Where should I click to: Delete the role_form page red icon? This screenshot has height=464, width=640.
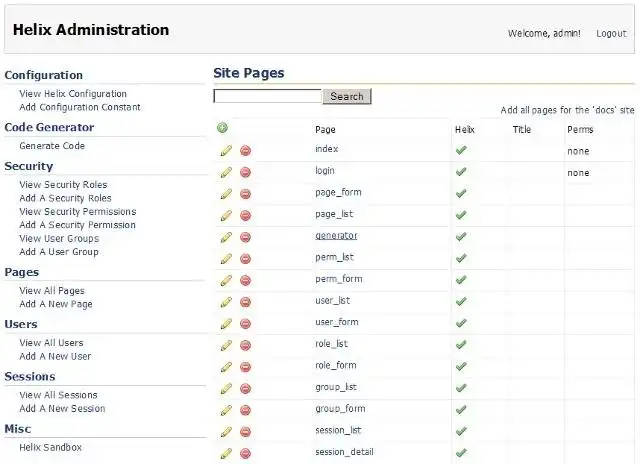tap(245, 367)
